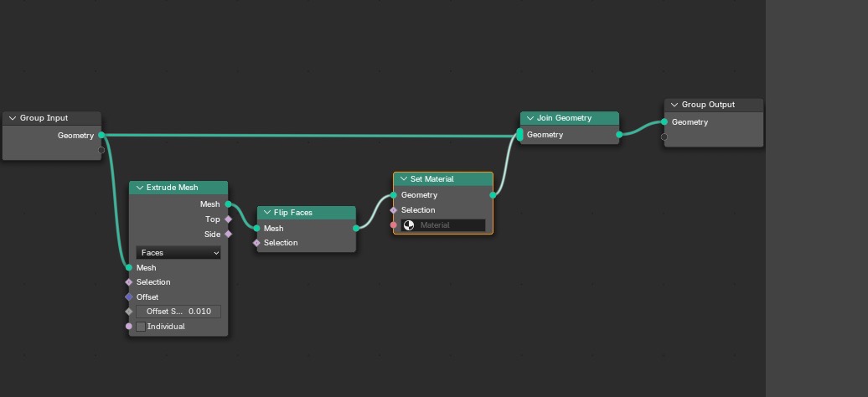Viewport: 868px width, 397px height.
Task: Click the empty socket on Group Input
Action: [x=101, y=150]
